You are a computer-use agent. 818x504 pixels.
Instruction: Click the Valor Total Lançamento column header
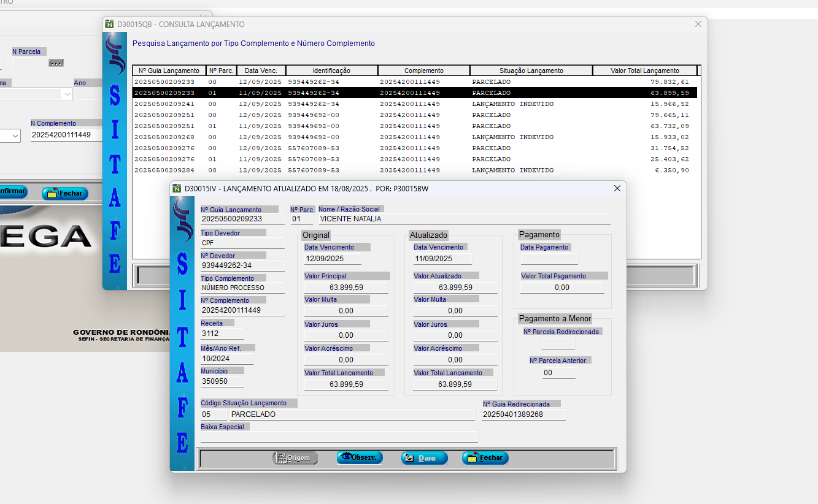[644, 71]
